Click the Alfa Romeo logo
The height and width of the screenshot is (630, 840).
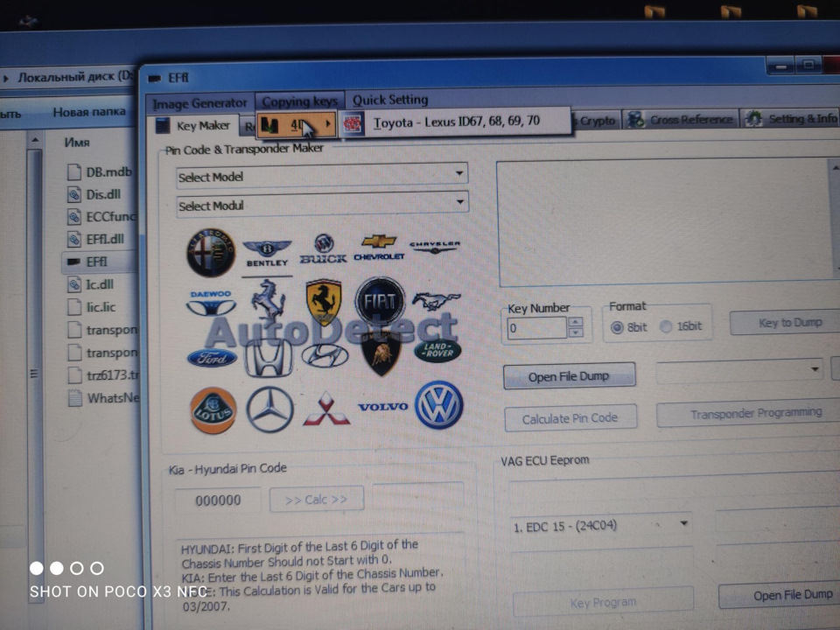[x=211, y=252]
